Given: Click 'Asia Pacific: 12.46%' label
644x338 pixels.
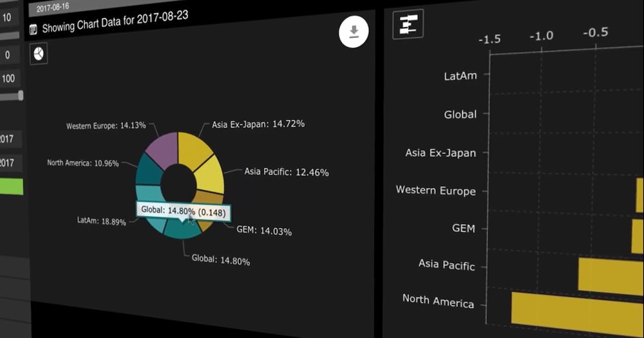Looking at the screenshot, I should [287, 172].
